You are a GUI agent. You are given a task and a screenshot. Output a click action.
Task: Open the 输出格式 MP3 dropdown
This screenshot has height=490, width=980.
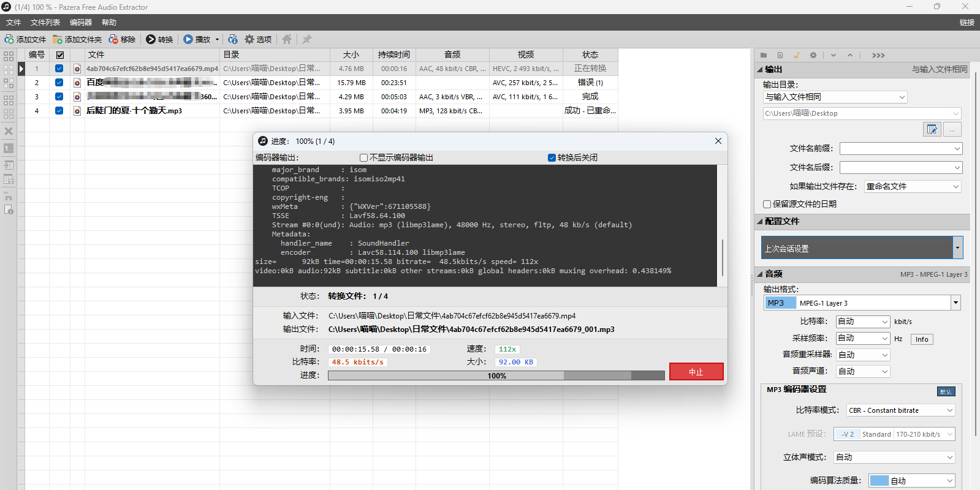955,303
